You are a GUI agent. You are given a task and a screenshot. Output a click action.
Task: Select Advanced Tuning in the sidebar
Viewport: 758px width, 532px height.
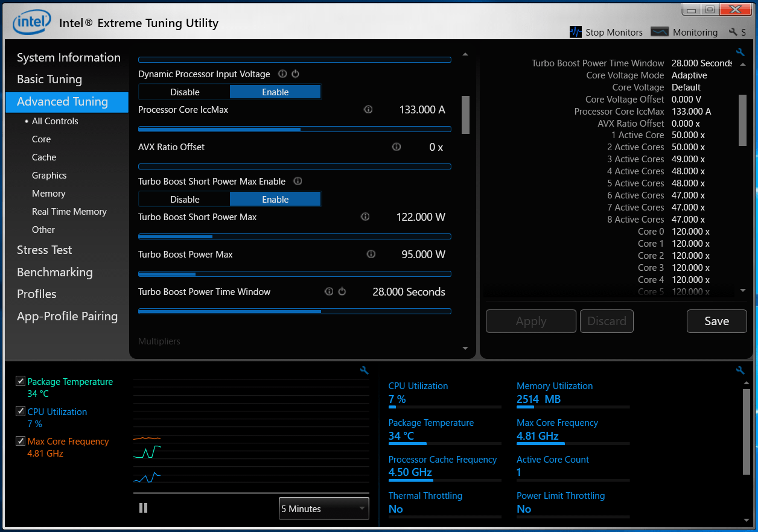[67, 102]
